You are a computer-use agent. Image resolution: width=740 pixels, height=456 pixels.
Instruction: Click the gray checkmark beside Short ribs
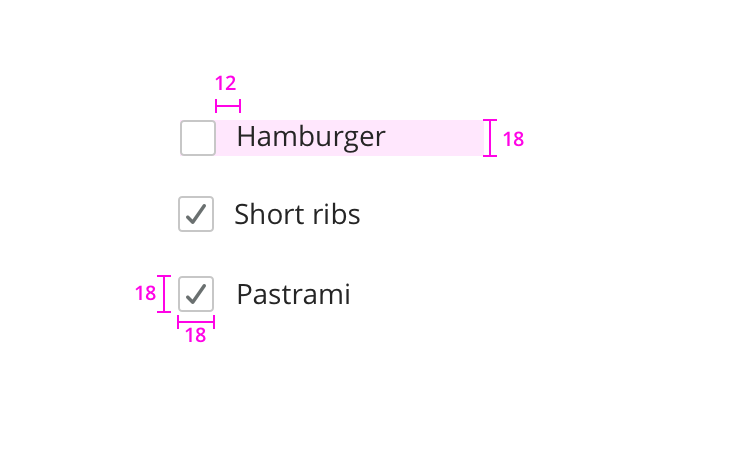pyautogui.click(x=196, y=213)
